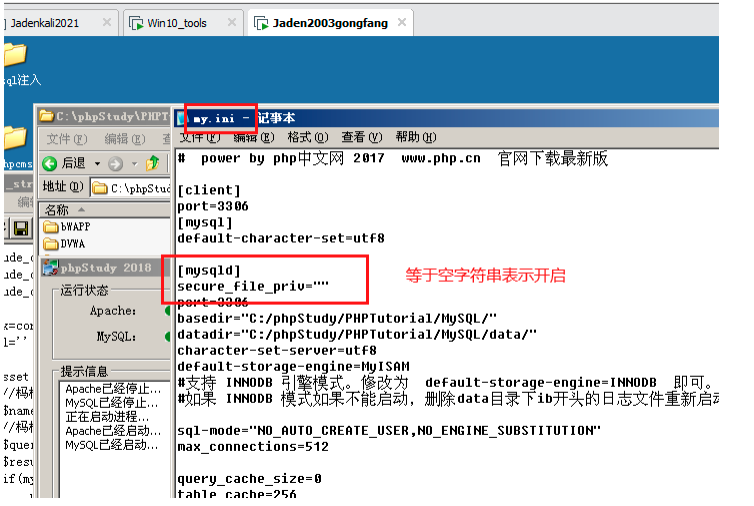This screenshot has height=506, width=754.
Task: Open the 帮助(H) menu in Notepad
Action: click(x=415, y=137)
